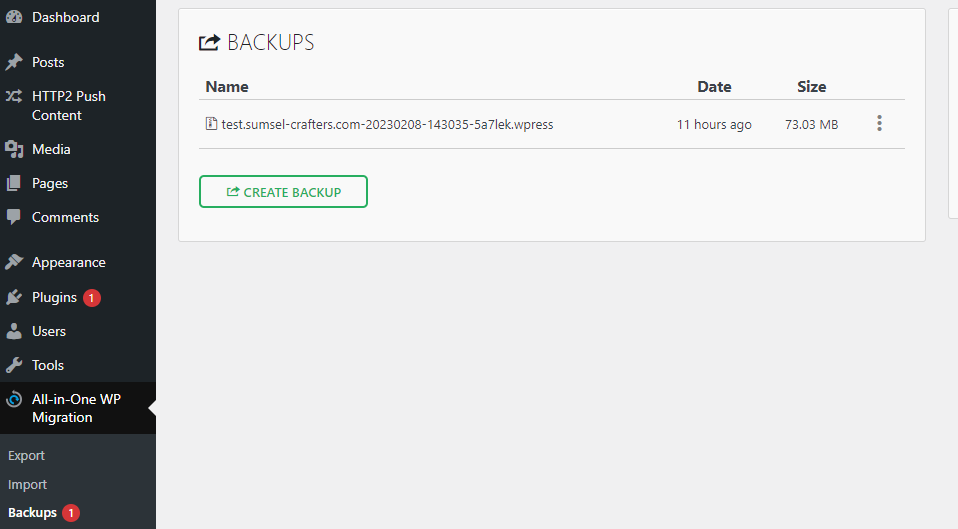The height and width of the screenshot is (529, 958).
Task: Open the three-dot menu for the backup
Action: tap(879, 124)
